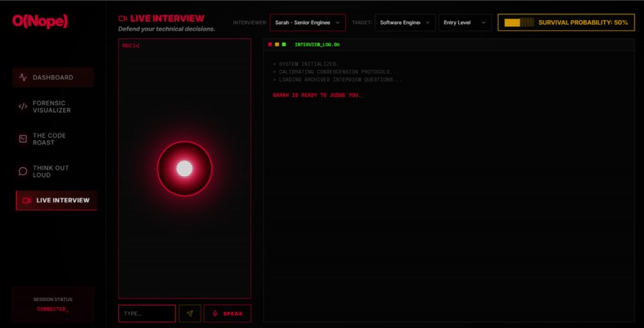Click the O(Nope) logo

click(x=40, y=21)
